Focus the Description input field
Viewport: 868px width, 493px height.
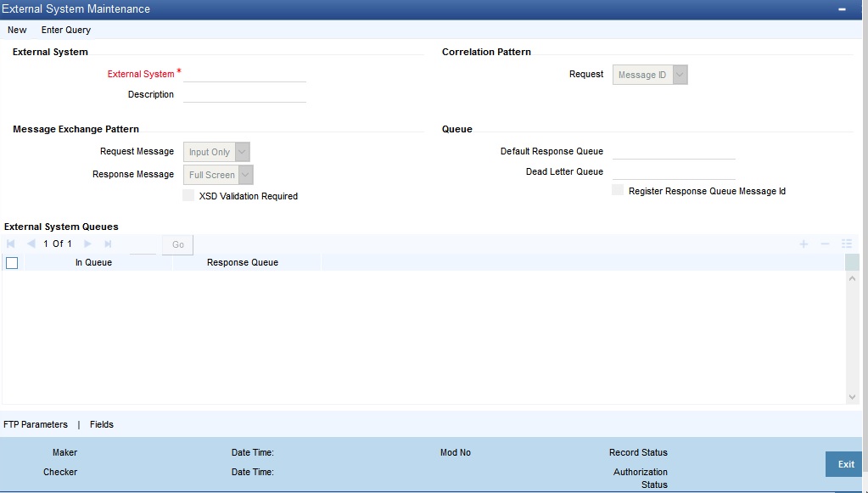[244, 95]
